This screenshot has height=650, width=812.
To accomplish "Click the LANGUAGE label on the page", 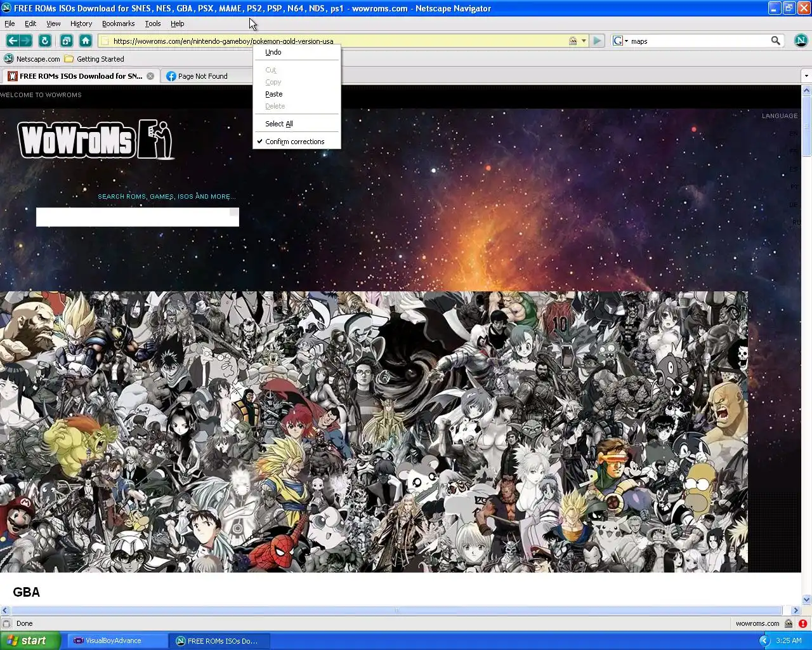I will (780, 116).
